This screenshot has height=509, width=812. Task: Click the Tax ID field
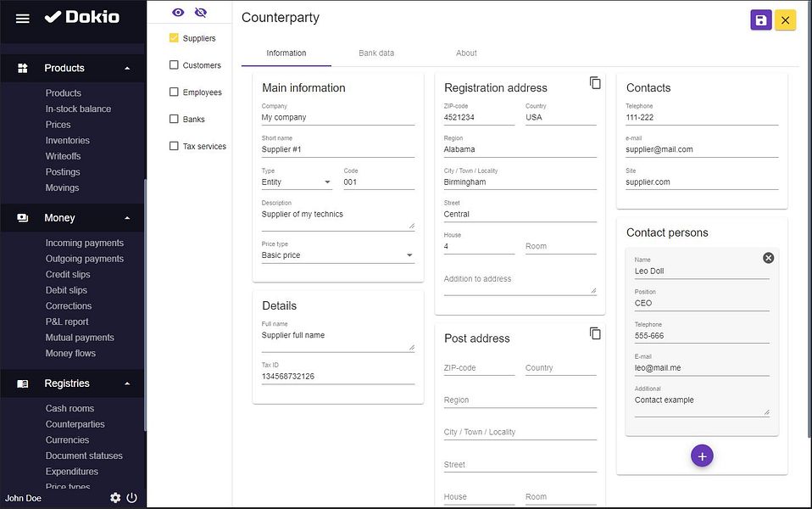click(x=337, y=377)
